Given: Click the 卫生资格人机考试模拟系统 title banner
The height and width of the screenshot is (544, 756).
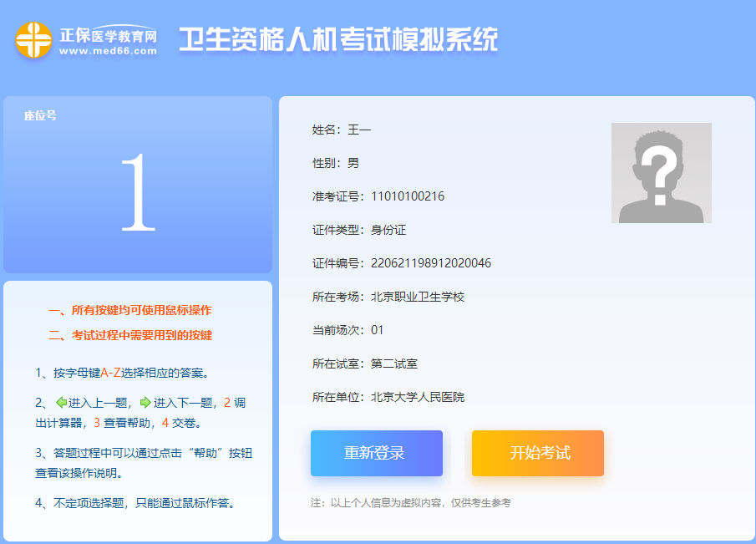Looking at the screenshot, I should click(x=337, y=40).
